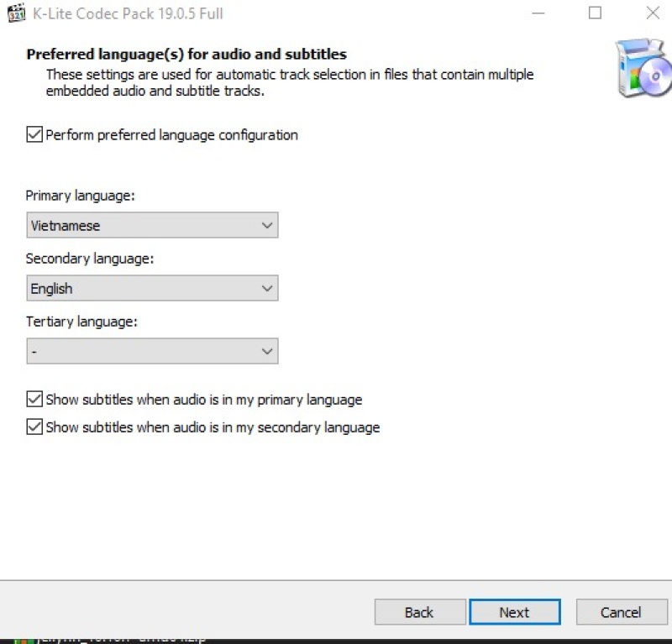
Task: Uncheck Perform preferred language configuration
Action: point(34,134)
